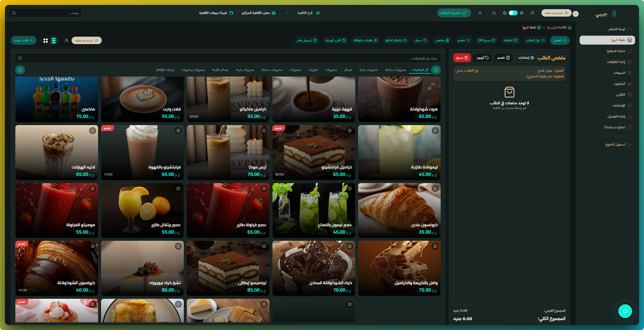Switch products to grid view
644x330 pixels.
pyautogui.click(x=46, y=40)
